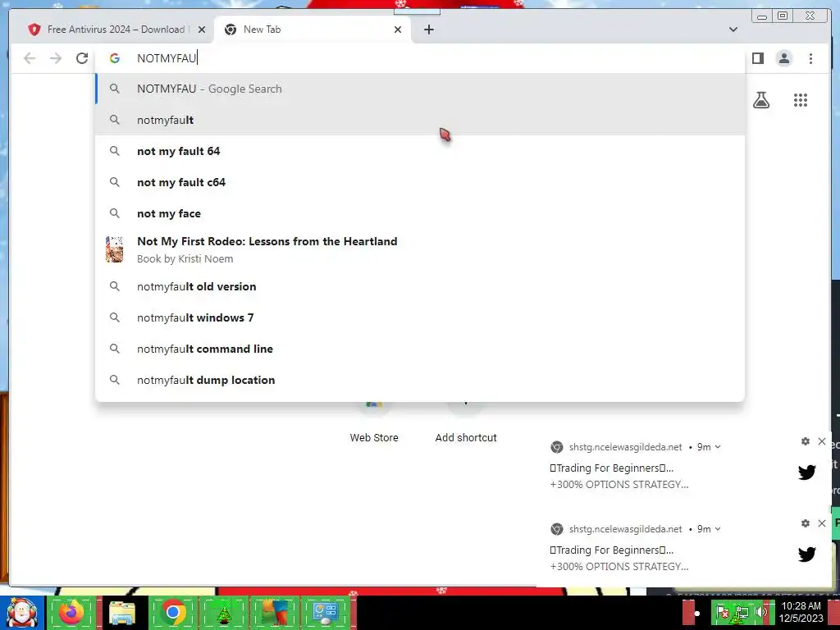The width and height of the screenshot is (840, 630).
Task: Click the network tray icon
Action: click(x=742, y=612)
